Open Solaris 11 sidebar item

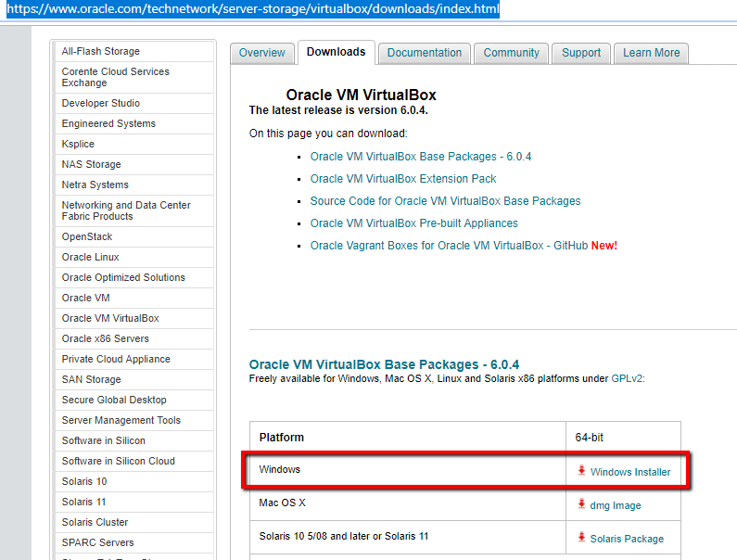coord(134,502)
